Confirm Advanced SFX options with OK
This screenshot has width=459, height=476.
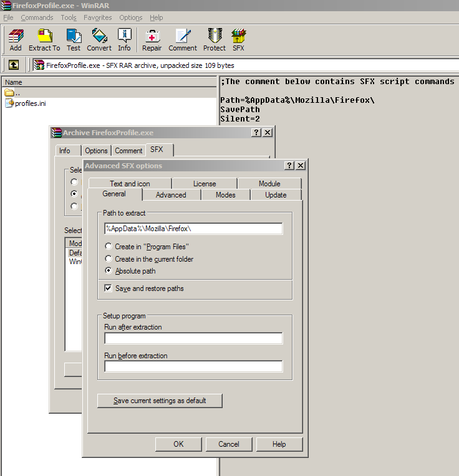[x=178, y=444]
